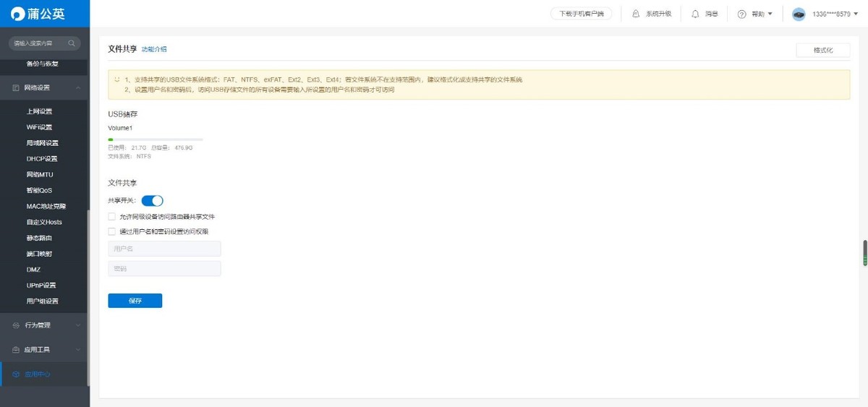
Task: Open notifications via the bell icon
Action: pos(695,14)
